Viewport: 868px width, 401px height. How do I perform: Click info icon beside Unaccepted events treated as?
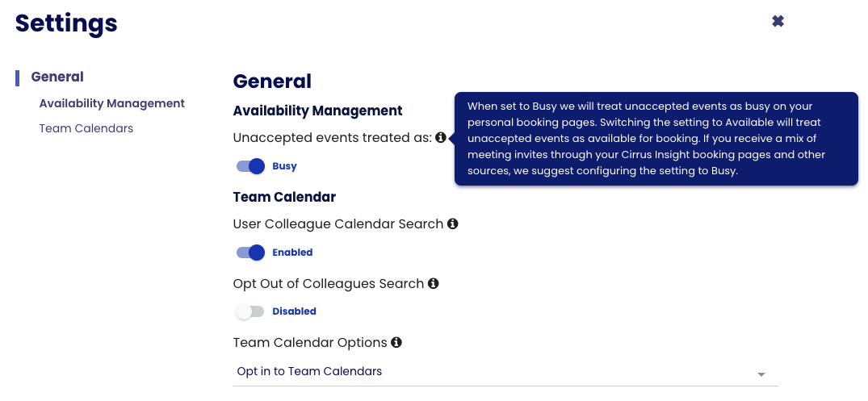(441, 138)
